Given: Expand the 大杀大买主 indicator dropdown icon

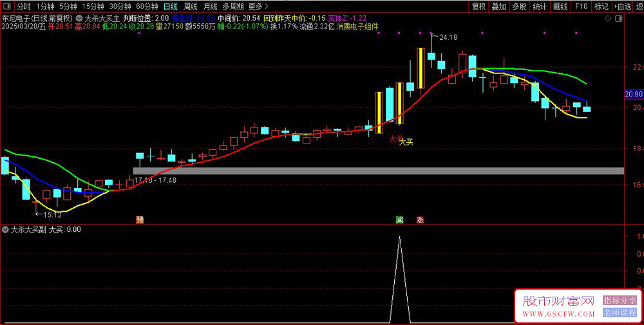Looking at the screenshot, I should tap(79, 18).
